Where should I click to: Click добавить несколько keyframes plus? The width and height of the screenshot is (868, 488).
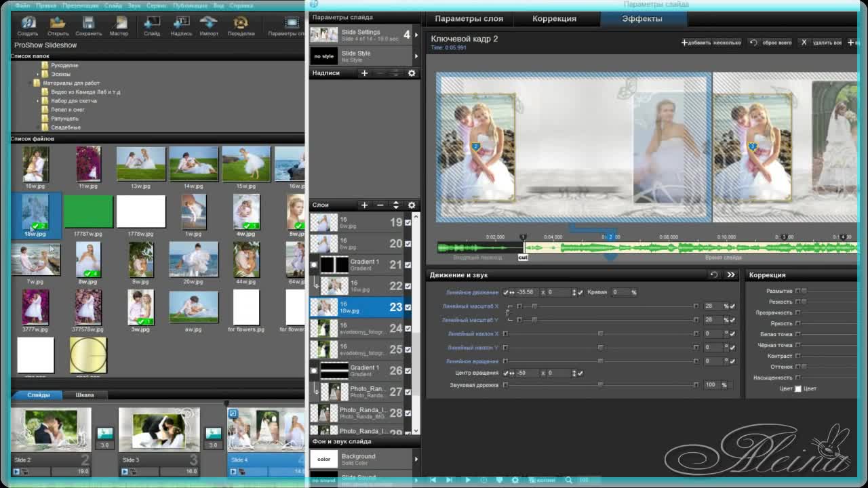[711, 42]
